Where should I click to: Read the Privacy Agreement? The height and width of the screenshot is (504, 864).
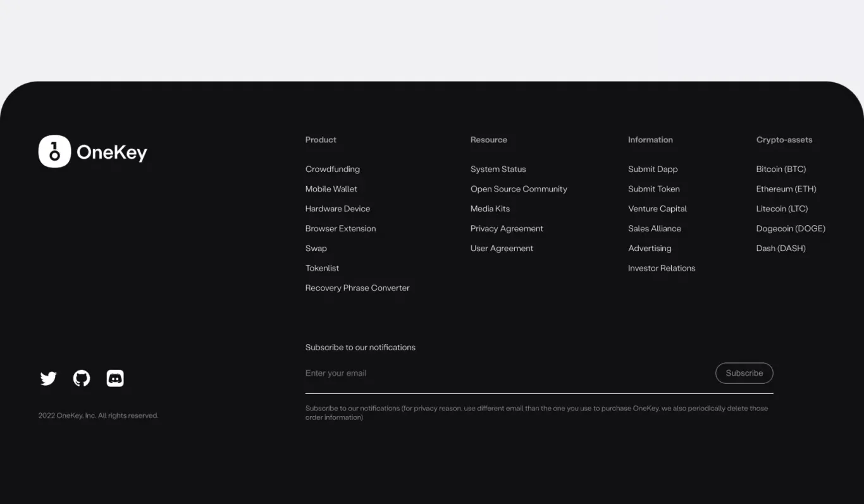point(507,228)
